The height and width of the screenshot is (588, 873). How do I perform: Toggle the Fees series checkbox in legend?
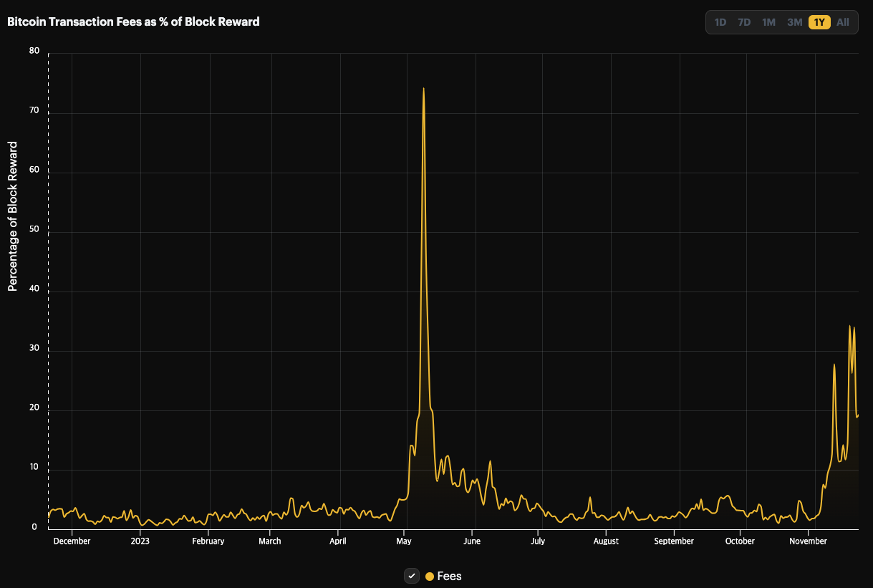pos(412,576)
